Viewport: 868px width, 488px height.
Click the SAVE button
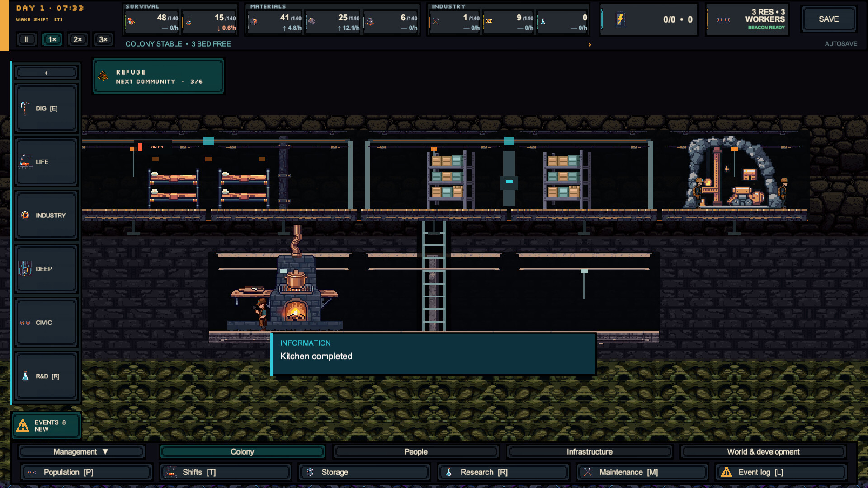(x=829, y=19)
